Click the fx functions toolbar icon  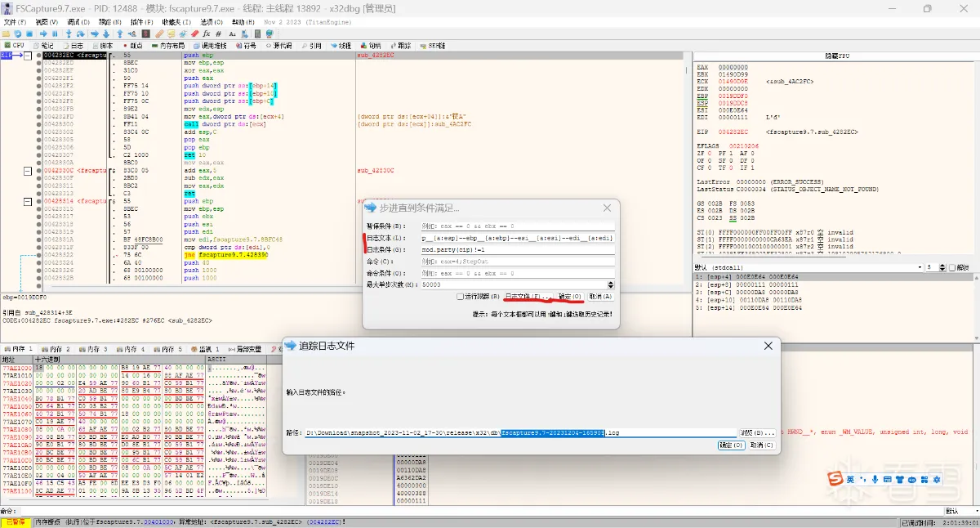click(x=207, y=34)
